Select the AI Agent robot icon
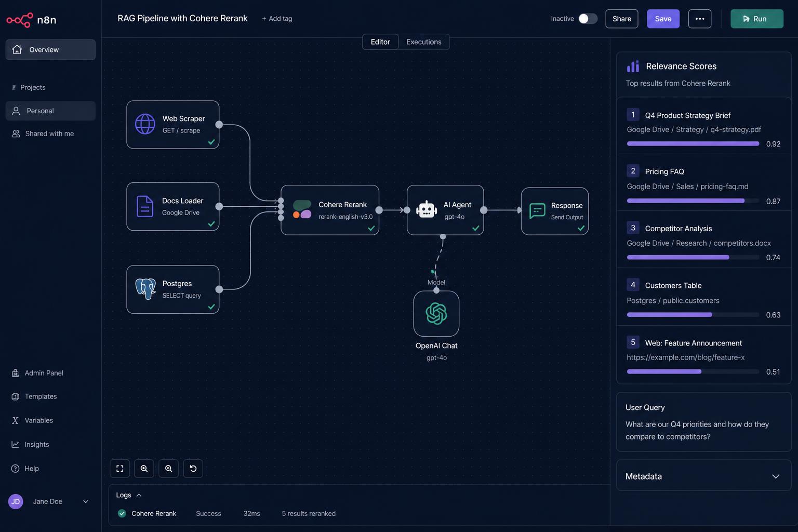 (x=427, y=209)
